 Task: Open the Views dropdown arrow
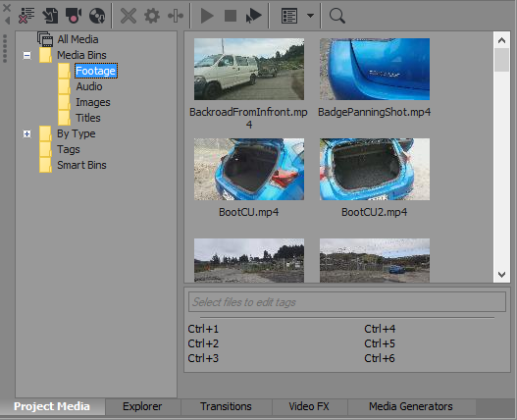tap(310, 15)
